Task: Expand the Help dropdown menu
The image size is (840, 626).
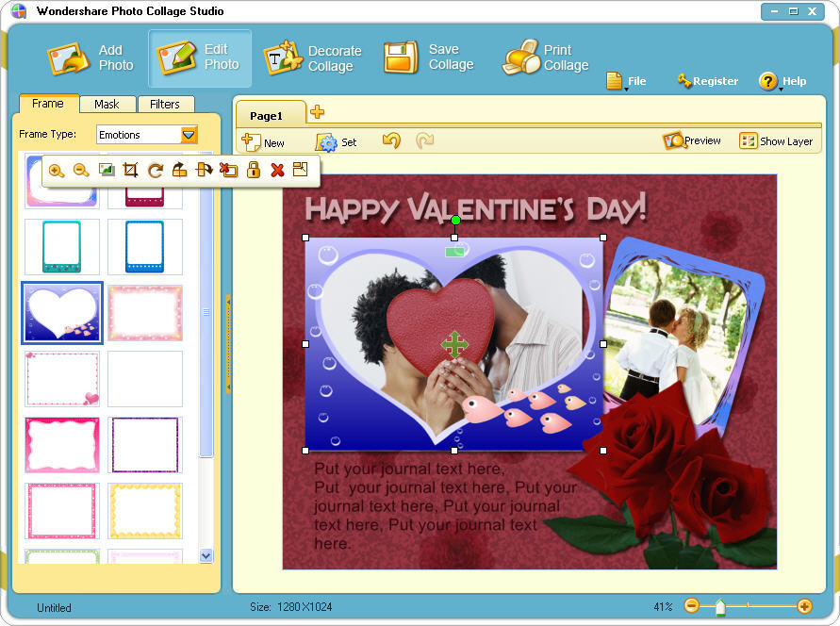Action: (782, 82)
